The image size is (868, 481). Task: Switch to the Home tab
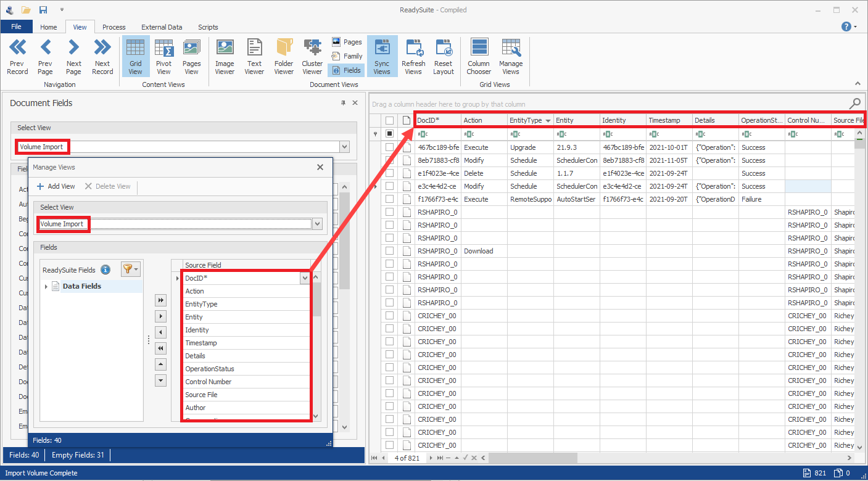[x=49, y=27]
